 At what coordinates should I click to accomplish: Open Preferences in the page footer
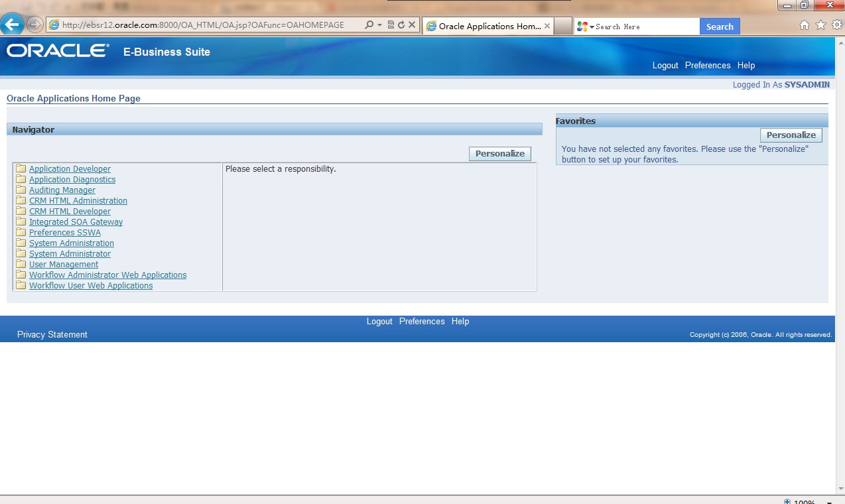pos(422,321)
